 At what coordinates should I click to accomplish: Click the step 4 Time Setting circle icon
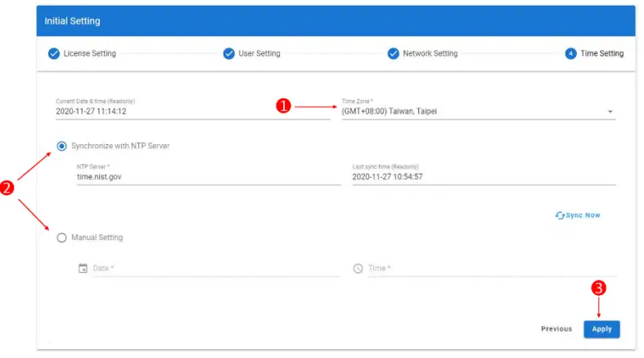pyautogui.click(x=570, y=53)
